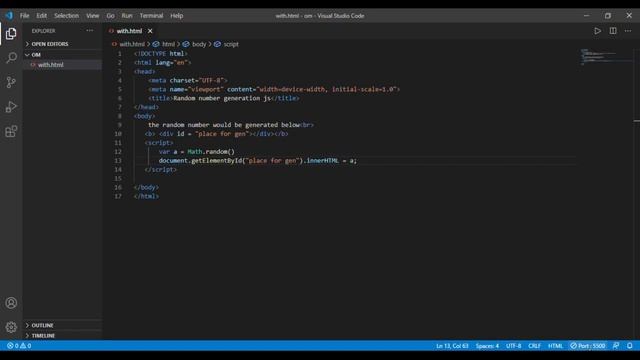Click the html breadcrumb segment
The height and width of the screenshot is (360, 640).
[168, 44]
